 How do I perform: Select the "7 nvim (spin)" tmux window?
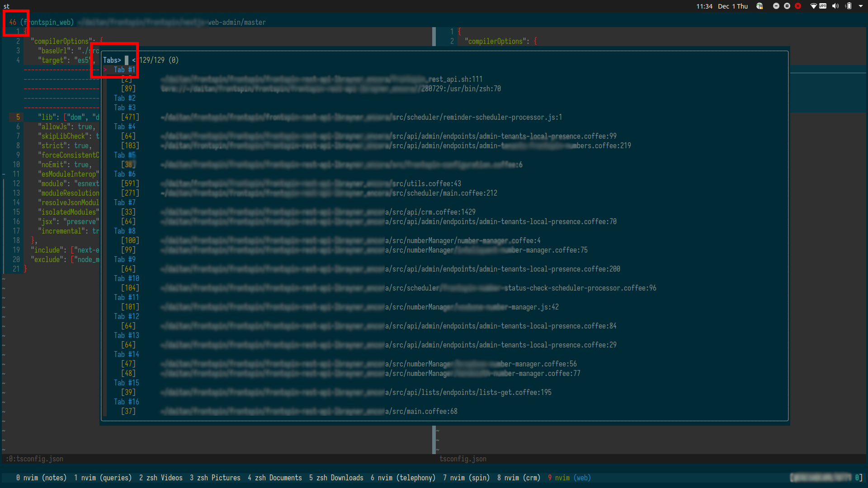click(x=466, y=478)
